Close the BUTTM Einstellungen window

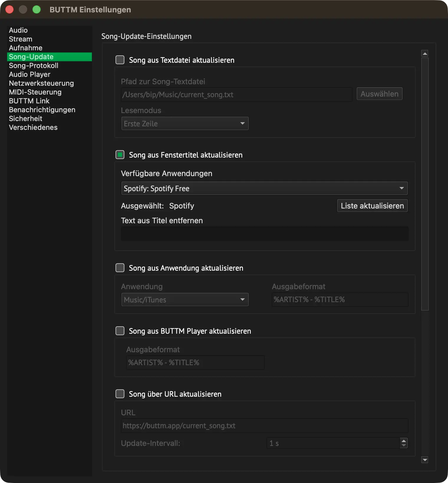tap(9, 9)
